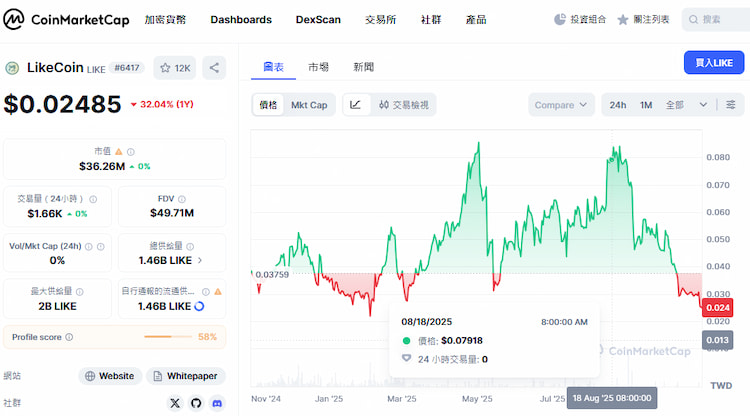Set chart range to 24h
Screen dimensions: 750x416
pos(618,105)
